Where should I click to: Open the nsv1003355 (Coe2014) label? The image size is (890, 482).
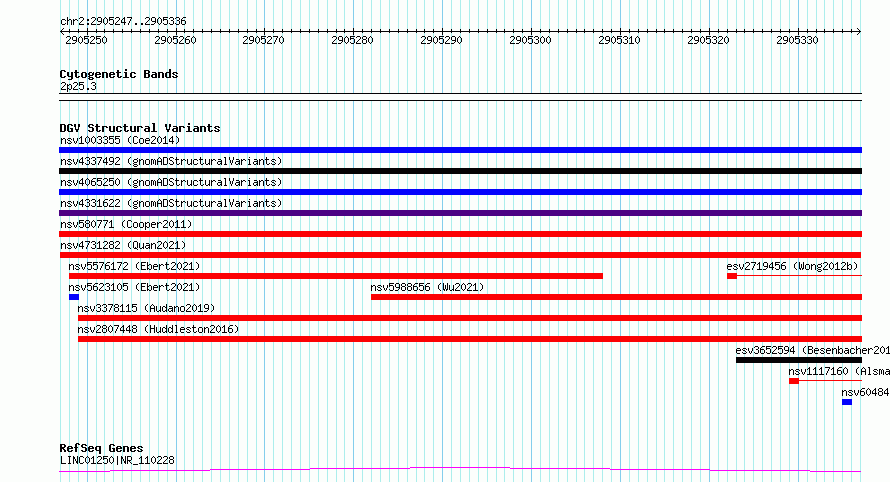pos(120,140)
